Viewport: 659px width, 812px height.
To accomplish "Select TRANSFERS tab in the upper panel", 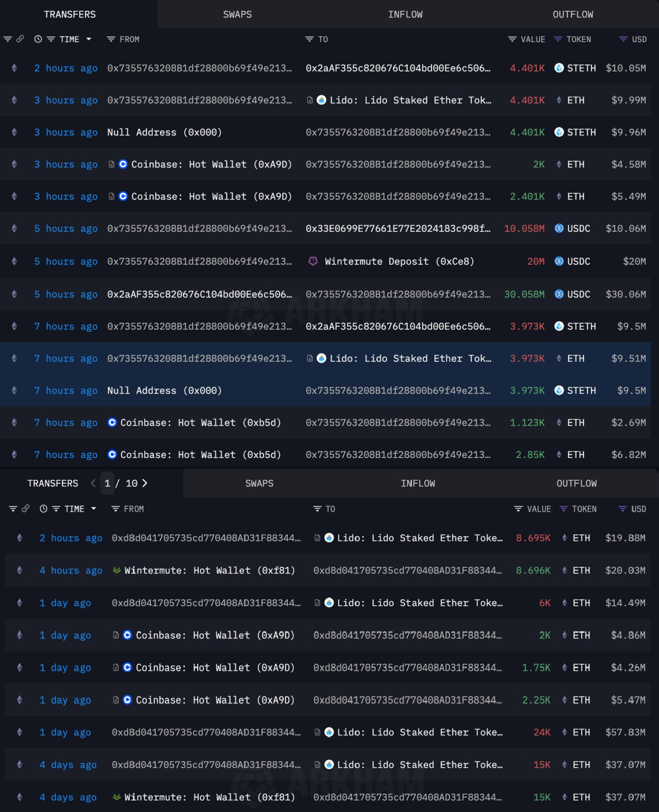I will [70, 14].
